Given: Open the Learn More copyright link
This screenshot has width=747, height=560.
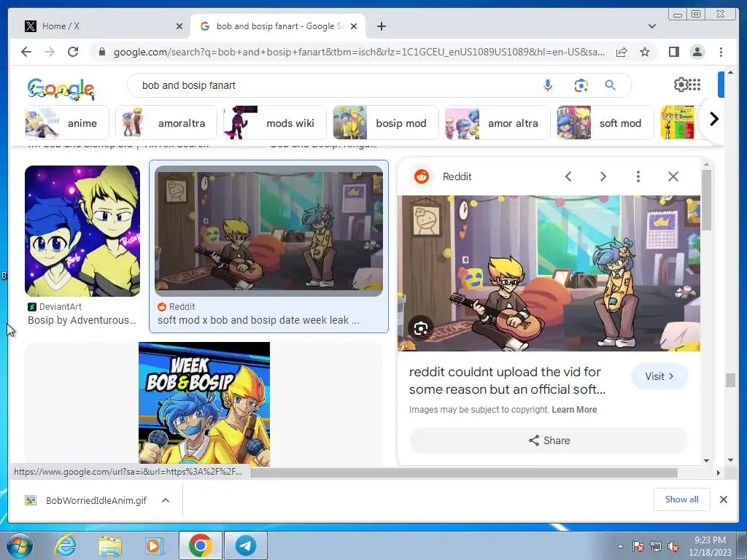Looking at the screenshot, I should click(574, 410).
